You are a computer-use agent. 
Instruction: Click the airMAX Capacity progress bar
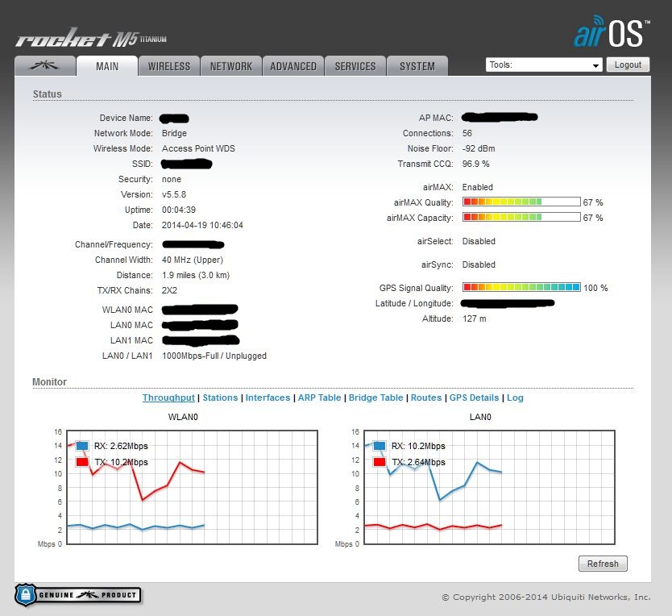coord(521,217)
